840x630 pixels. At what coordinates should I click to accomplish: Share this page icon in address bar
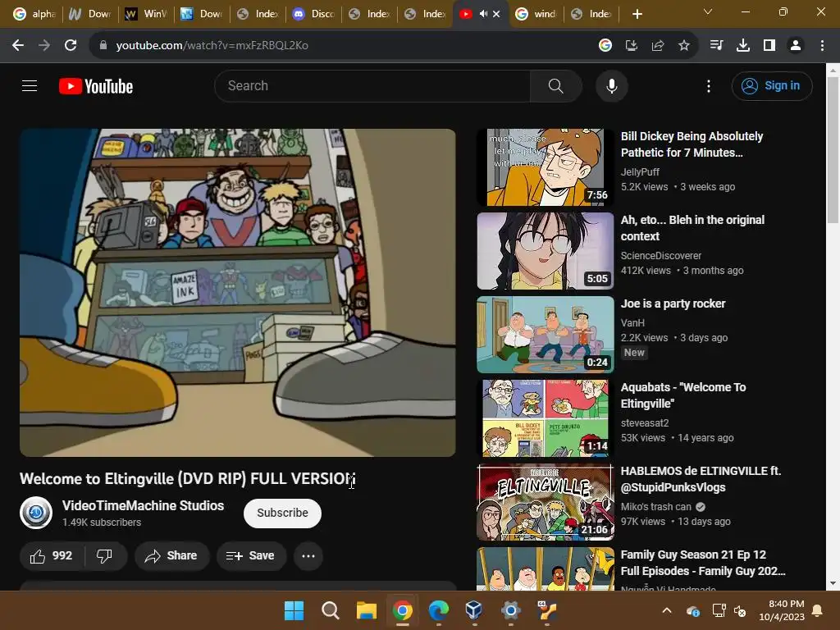[x=658, y=46]
